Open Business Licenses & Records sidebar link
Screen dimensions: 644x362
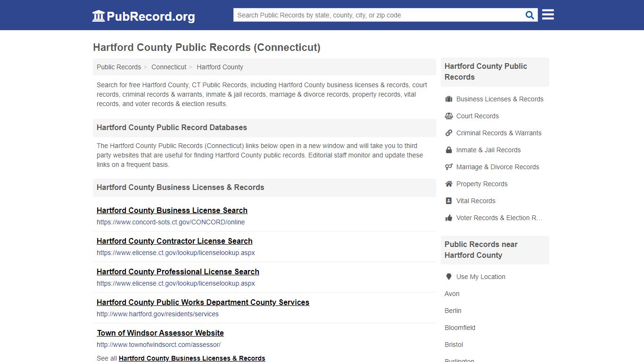[500, 99]
